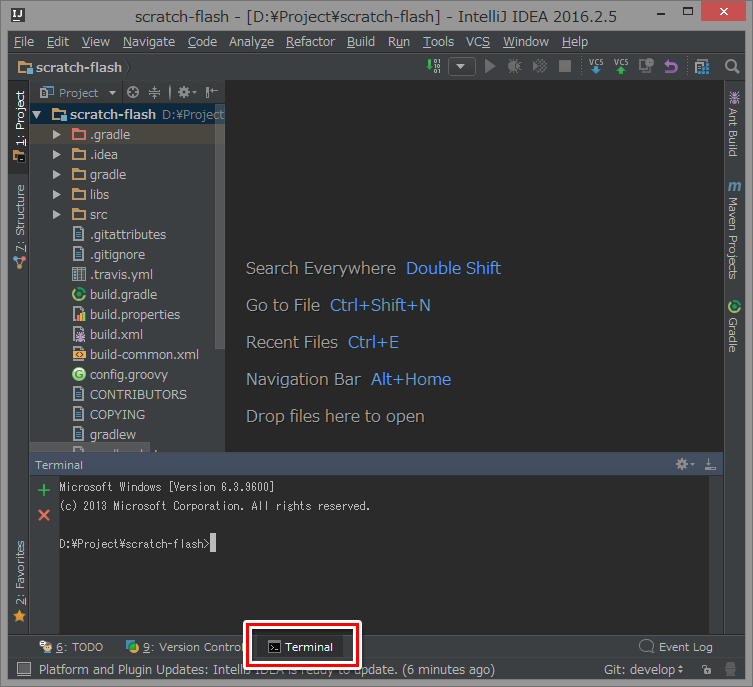
Task: Open 9: Version Control tab
Action: [185, 647]
